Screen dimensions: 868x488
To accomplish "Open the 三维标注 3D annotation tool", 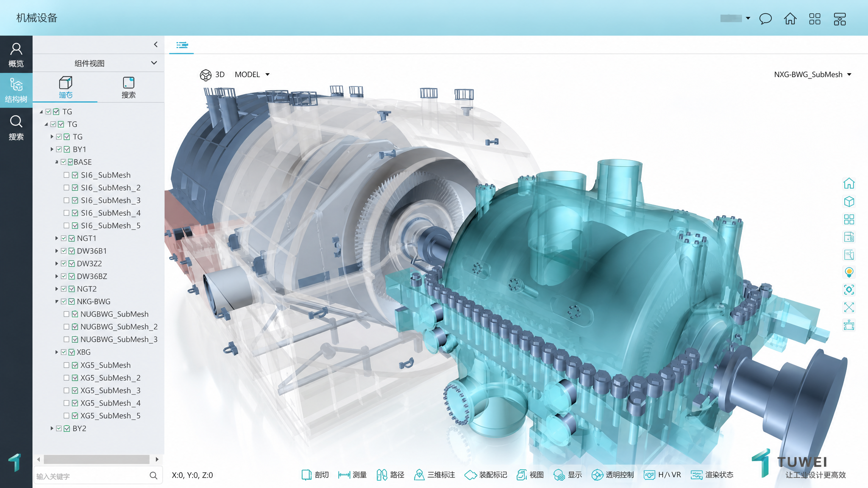I will pos(434,475).
